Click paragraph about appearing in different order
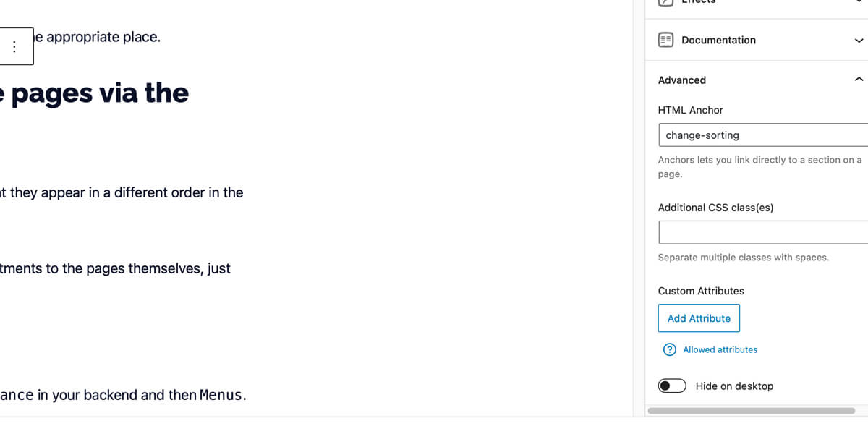The image size is (868, 434). (x=122, y=192)
